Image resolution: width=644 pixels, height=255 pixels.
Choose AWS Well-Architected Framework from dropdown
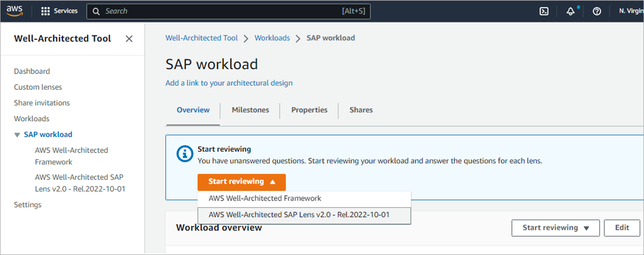point(304,198)
